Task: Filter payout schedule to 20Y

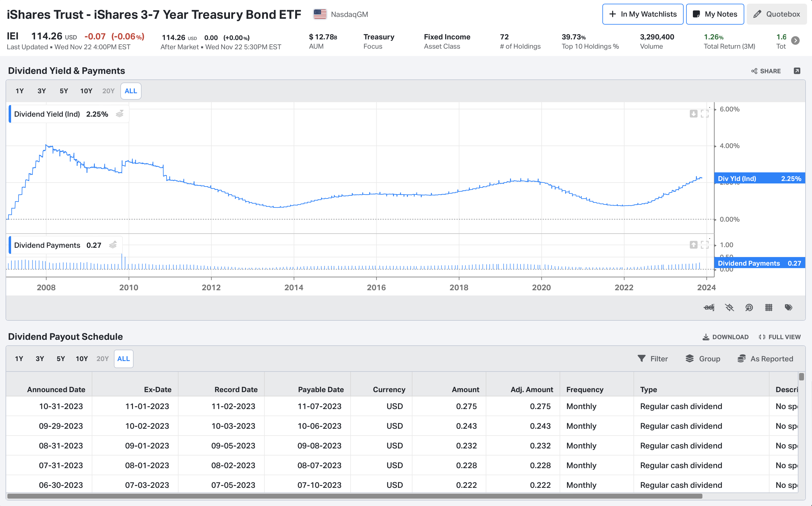Action: coord(103,359)
